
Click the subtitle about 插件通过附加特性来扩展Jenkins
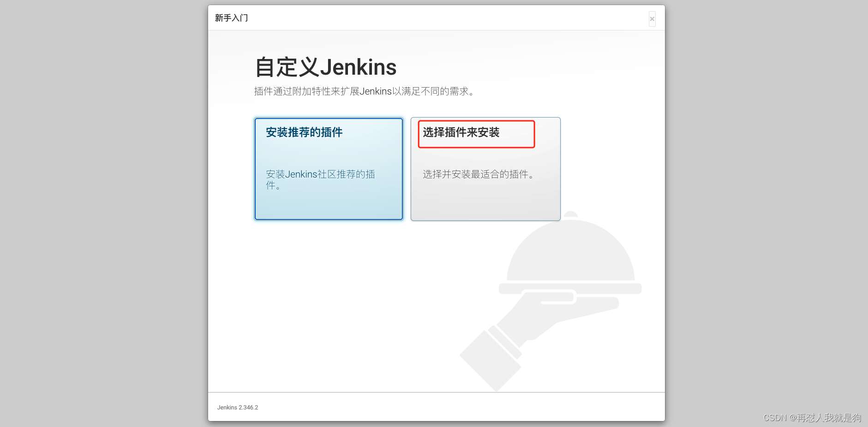(365, 91)
